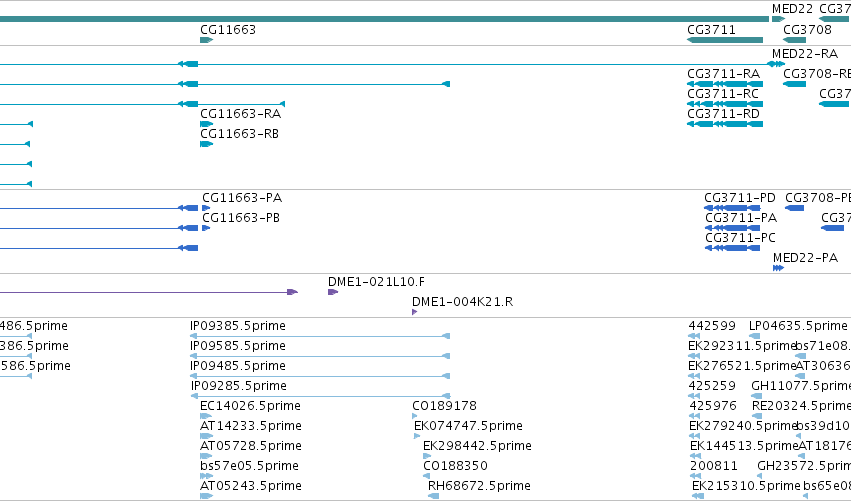The image size is (851, 501).
Task: Click the IP09585.5prime EST label
Action: pos(238,346)
